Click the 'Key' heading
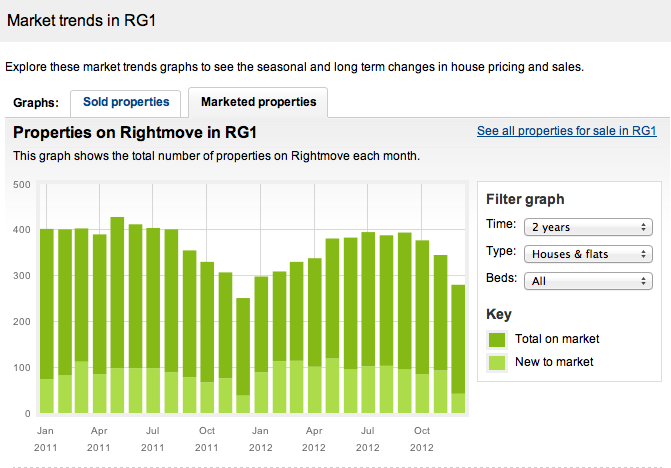The width and height of the screenshot is (671, 468). [x=499, y=314]
